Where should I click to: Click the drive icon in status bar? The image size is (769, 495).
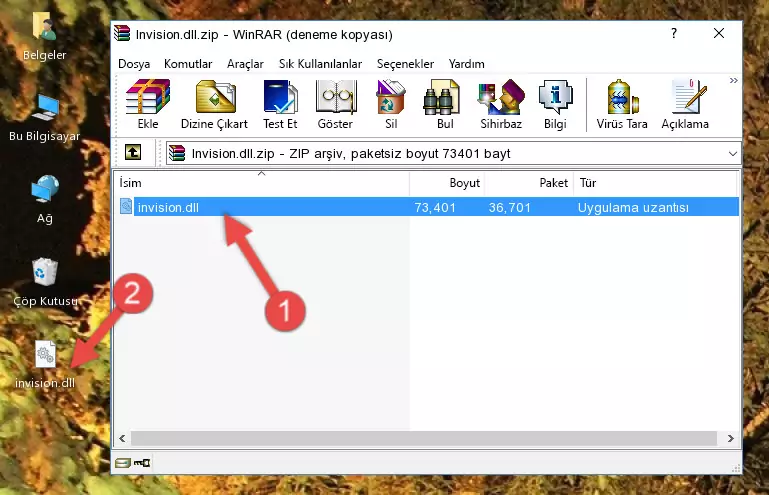tap(123, 463)
